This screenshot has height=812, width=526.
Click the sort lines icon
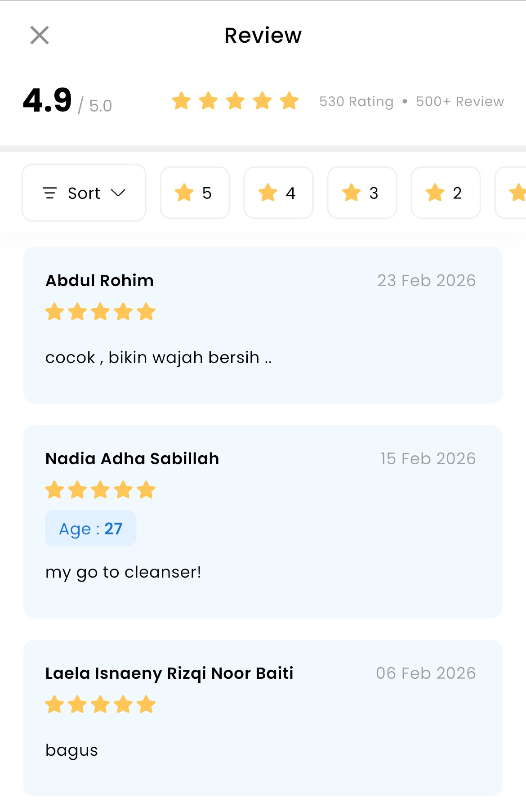pos(49,193)
